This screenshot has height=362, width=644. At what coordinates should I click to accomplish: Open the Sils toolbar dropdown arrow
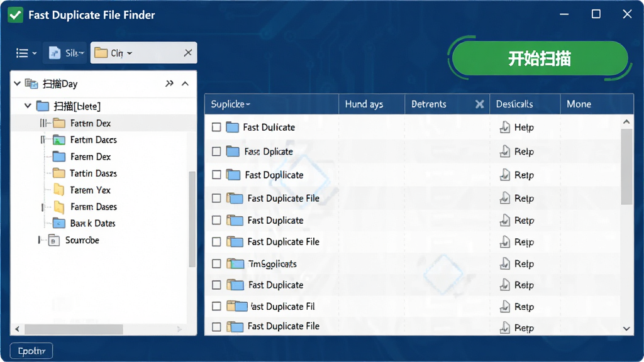tap(82, 53)
